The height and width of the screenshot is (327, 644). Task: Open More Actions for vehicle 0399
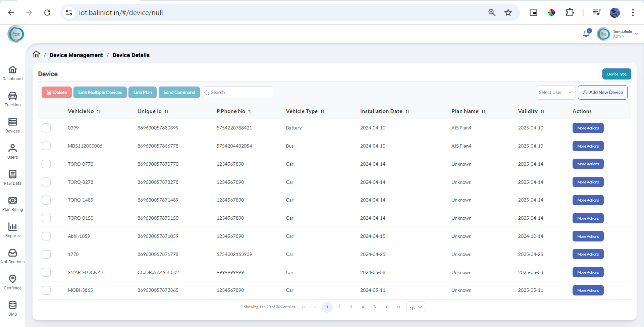click(588, 128)
